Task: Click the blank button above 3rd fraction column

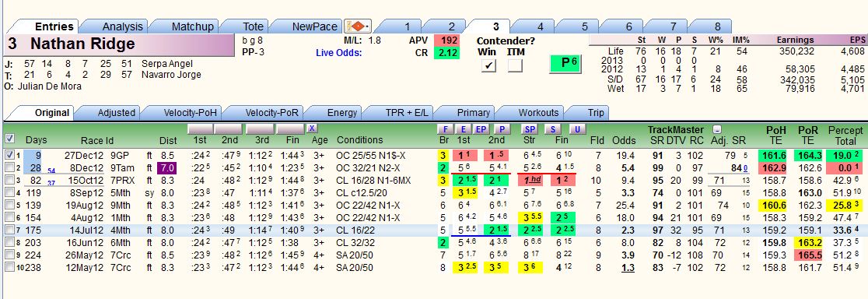Action: click(x=260, y=128)
